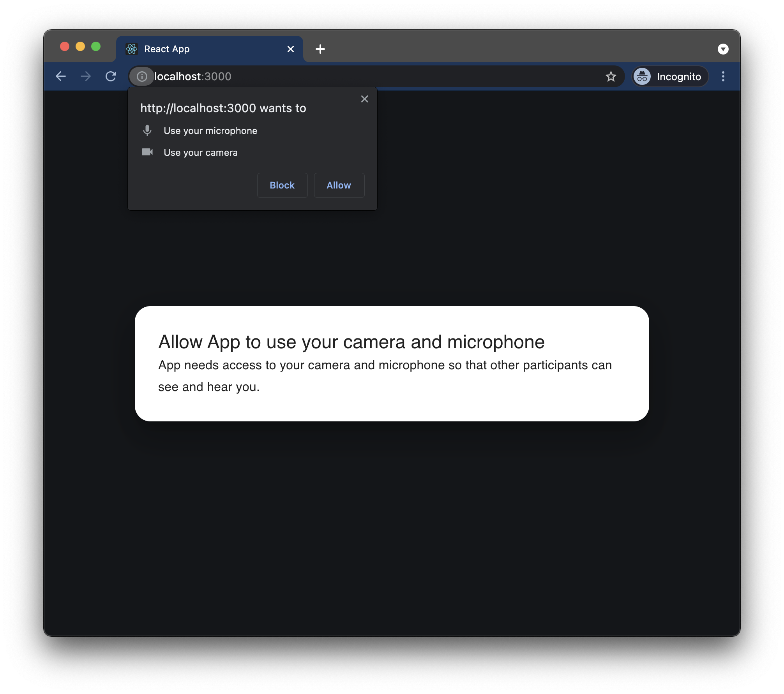The width and height of the screenshot is (784, 694).
Task: Click the microphone icon in prompt
Action: pyautogui.click(x=147, y=130)
